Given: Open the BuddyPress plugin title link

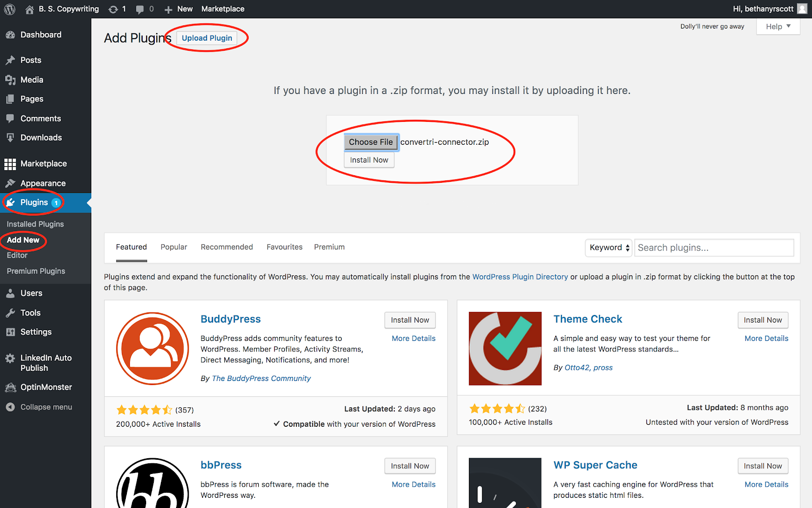Looking at the screenshot, I should point(230,319).
